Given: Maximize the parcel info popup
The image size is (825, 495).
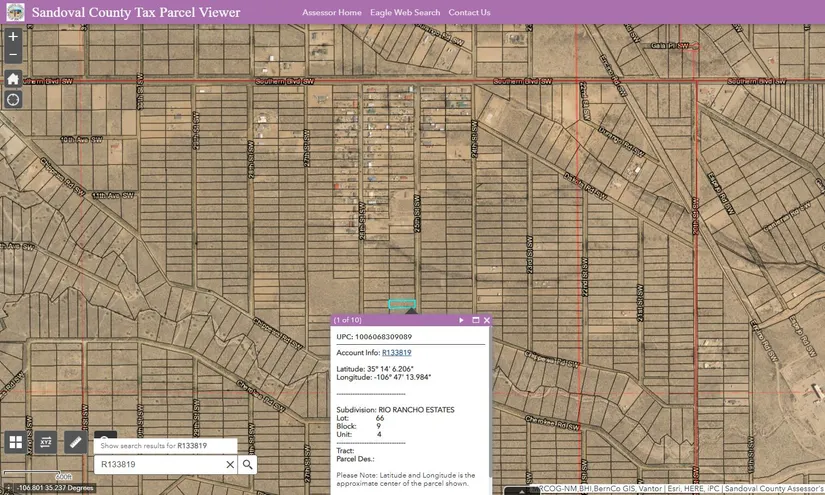Looking at the screenshot, I should [x=475, y=320].
